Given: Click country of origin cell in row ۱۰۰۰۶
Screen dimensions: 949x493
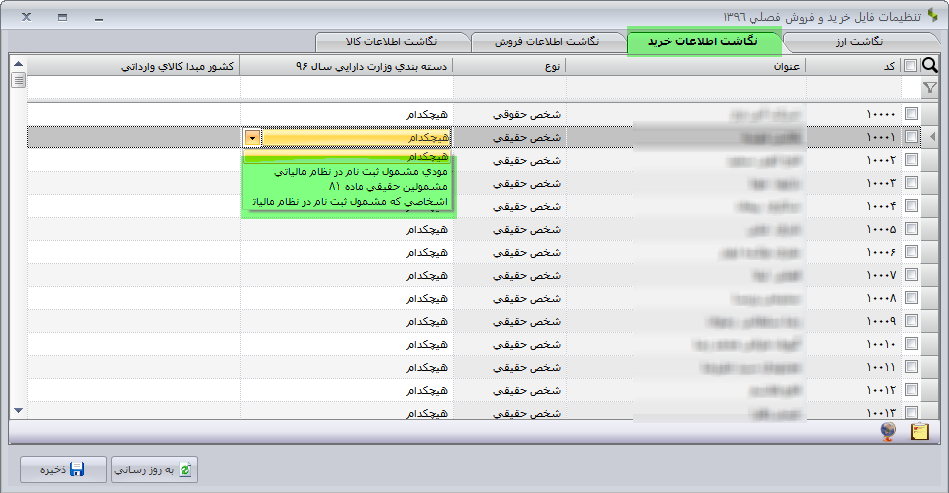Looking at the screenshot, I should click(133, 252).
